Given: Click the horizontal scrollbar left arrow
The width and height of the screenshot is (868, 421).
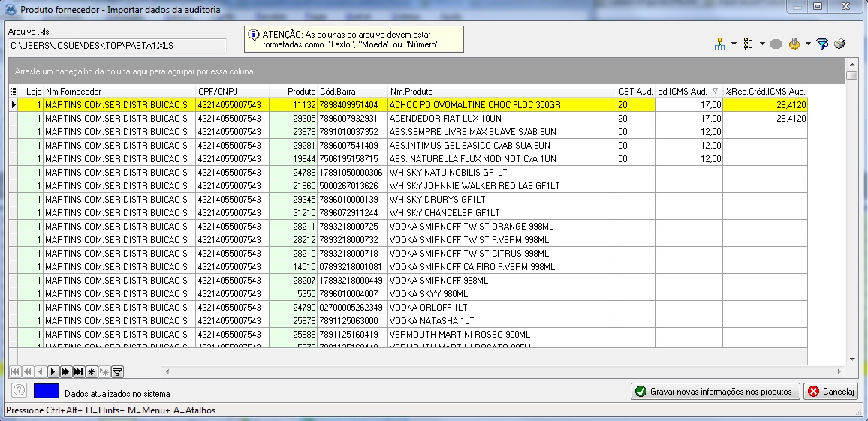Looking at the screenshot, I should [167, 371].
